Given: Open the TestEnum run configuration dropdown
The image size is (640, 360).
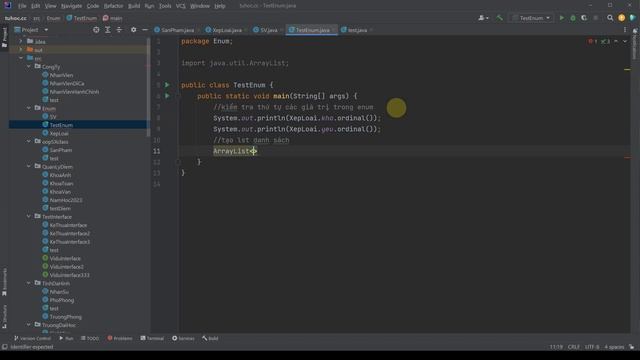Looking at the screenshot, I should pos(532,18).
